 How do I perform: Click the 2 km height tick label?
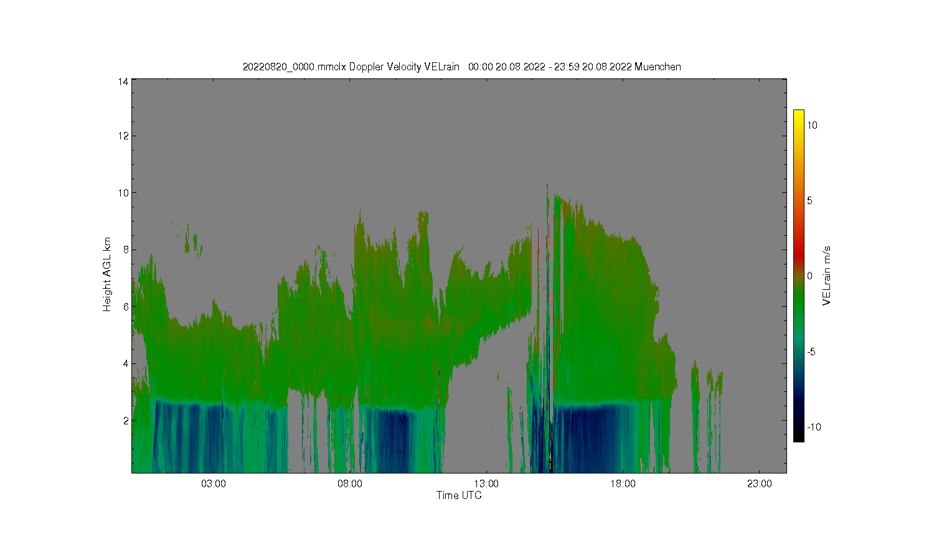click(126, 421)
